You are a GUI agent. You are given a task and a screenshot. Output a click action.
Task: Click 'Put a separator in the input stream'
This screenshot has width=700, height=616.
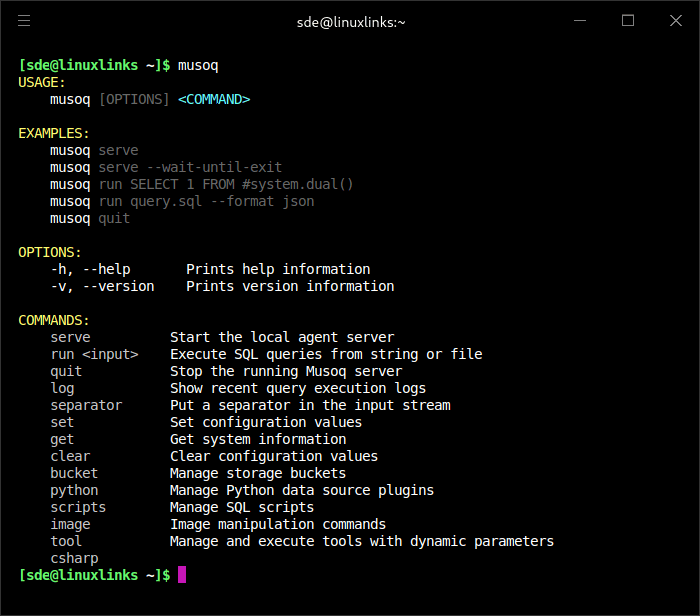click(x=310, y=405)
